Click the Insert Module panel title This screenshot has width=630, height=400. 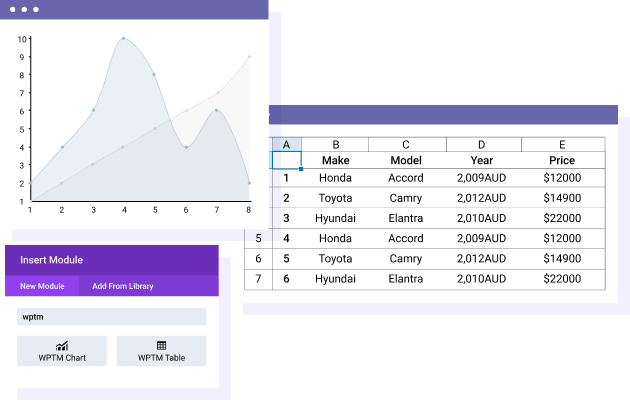pyautogui.click(x=52, y=260)
